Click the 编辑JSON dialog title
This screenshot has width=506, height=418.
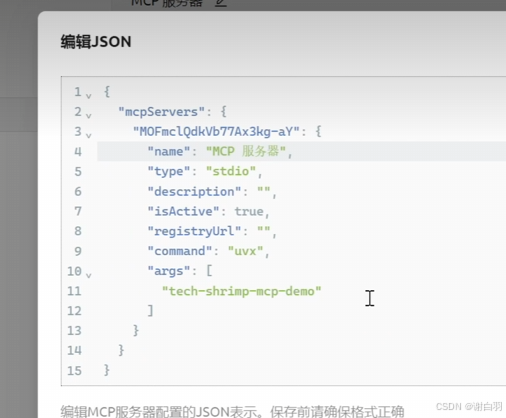click(96, 42)
